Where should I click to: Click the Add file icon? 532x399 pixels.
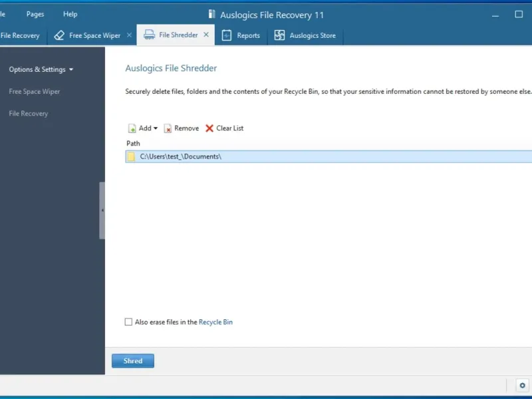tap(132, 128)
